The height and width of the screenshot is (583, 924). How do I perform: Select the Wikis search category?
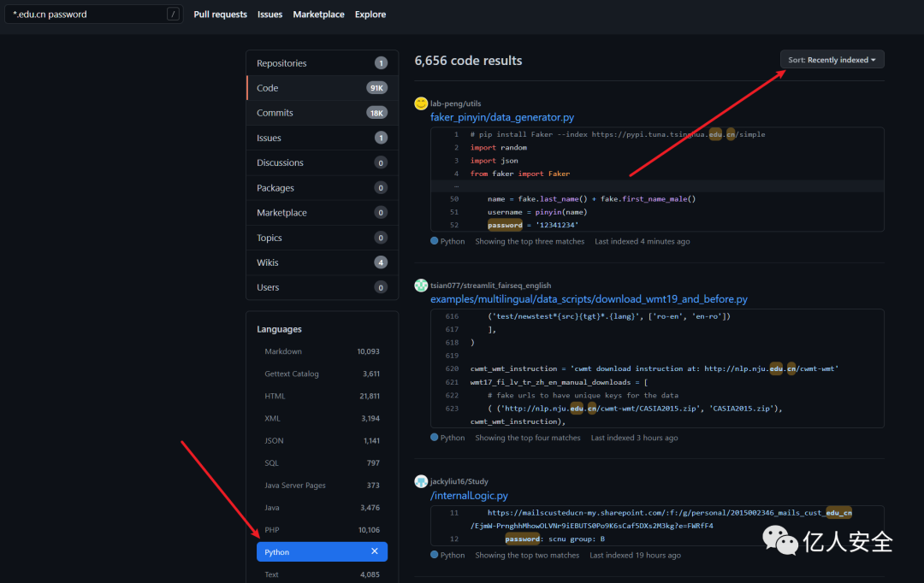coord(323,262)
